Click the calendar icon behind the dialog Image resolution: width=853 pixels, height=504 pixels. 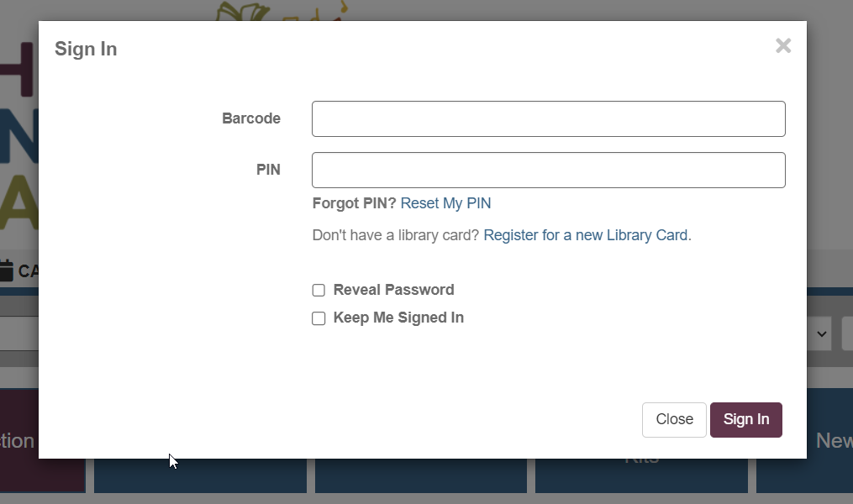point(6,270)
